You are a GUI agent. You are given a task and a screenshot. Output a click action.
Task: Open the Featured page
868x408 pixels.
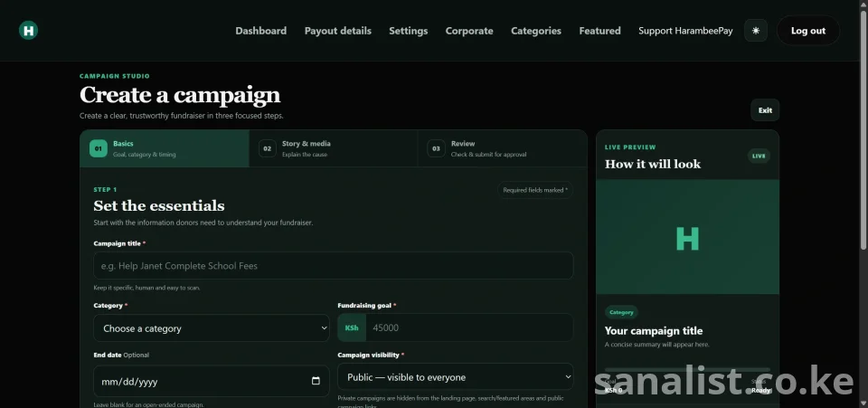coord(599,31)
